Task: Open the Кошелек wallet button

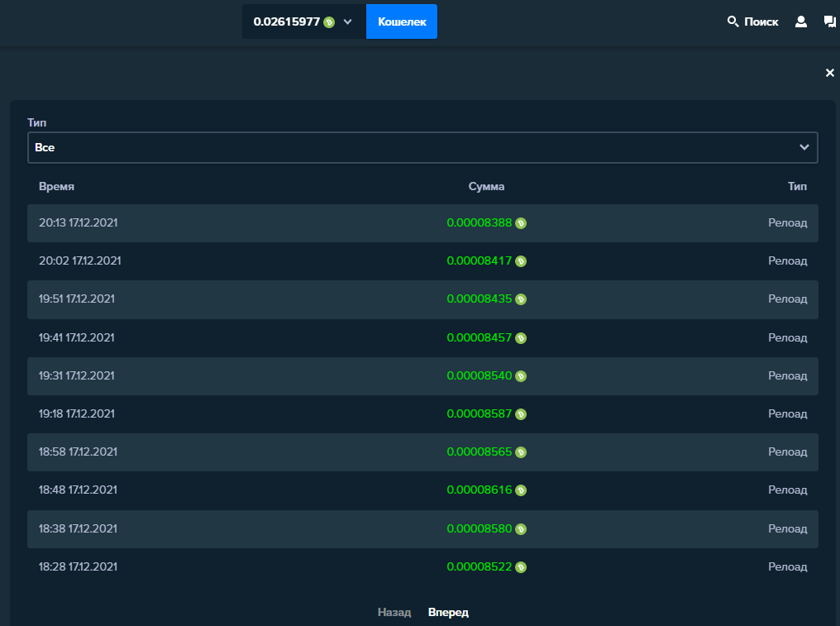Action: point(402,22)
